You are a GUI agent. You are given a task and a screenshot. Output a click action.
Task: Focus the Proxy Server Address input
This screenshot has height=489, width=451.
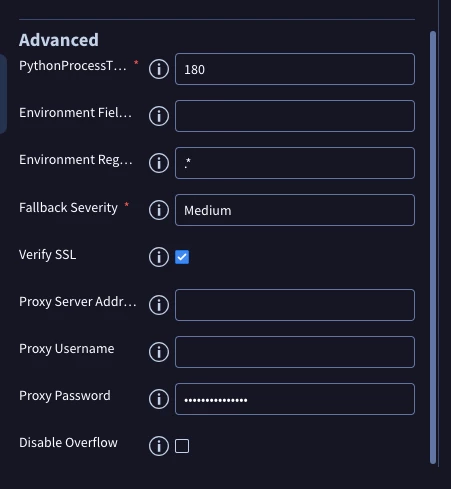click(x=295, y=305)
